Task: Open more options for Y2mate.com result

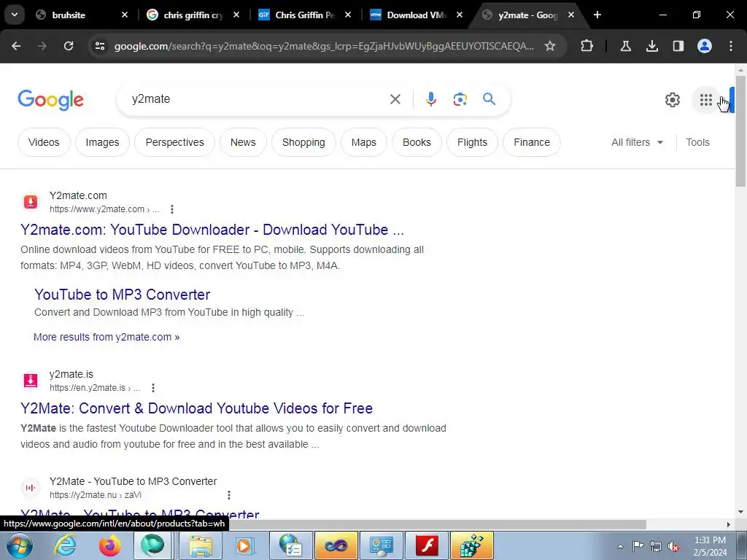Action: pyautogui.click(x=172, y=209)
